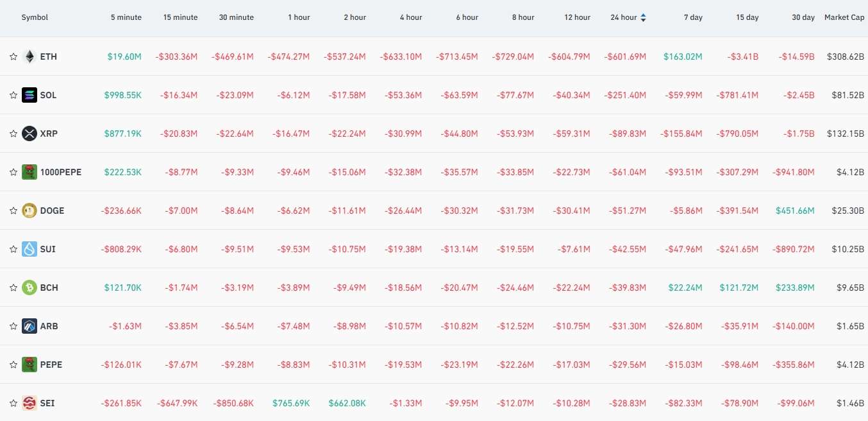Click the Solana coin logo icon

[29, 95]
